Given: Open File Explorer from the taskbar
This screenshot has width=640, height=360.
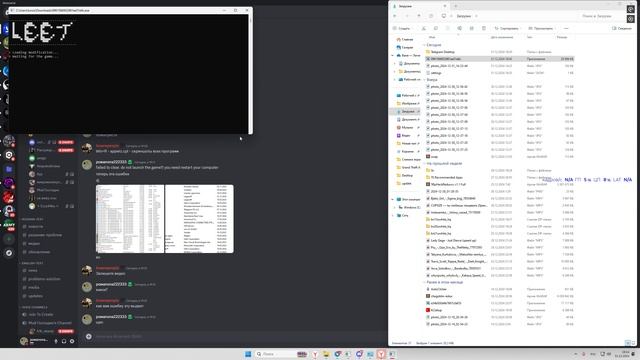Looking at the screenshot, I should click(326, 354).
